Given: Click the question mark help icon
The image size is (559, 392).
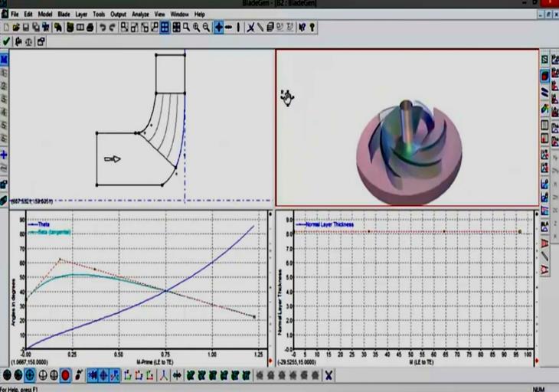Looking at the screenshot, I should click(x=312, y=28).
